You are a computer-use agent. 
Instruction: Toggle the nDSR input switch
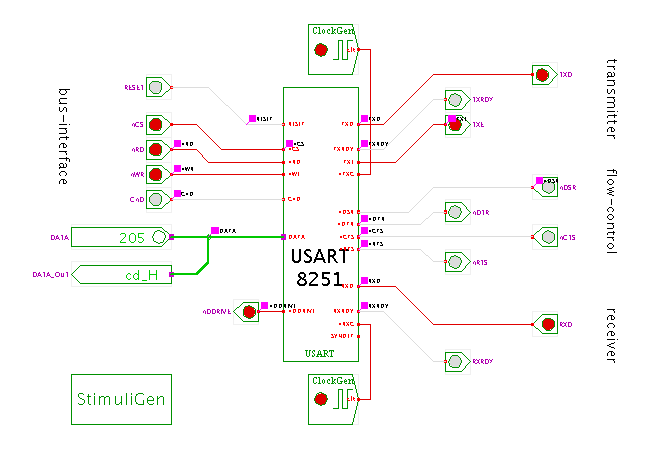(x=545, y=187)
